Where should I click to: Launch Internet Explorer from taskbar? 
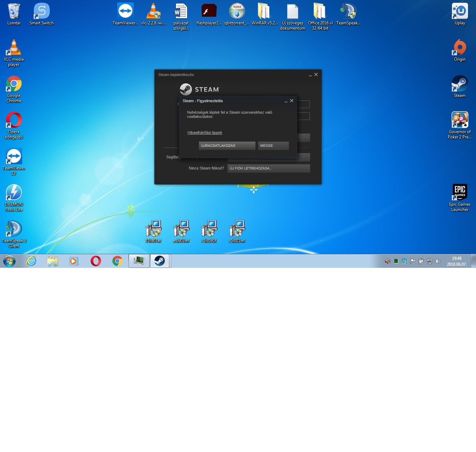31,261
